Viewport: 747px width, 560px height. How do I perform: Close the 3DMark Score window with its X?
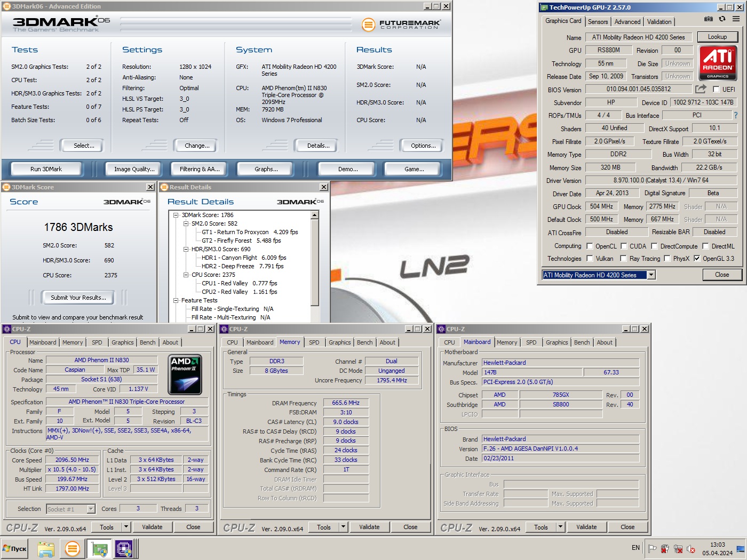[150, 187]
